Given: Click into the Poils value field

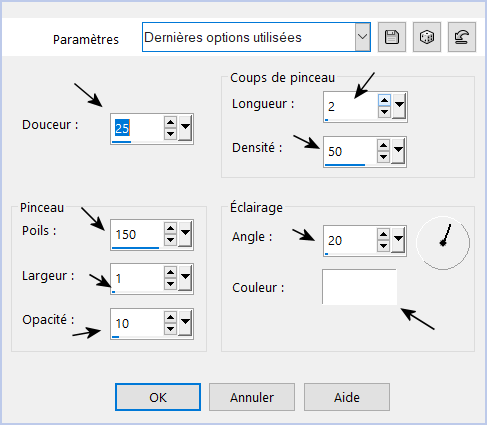Looking at the screenshot, I should coord(137,234).
